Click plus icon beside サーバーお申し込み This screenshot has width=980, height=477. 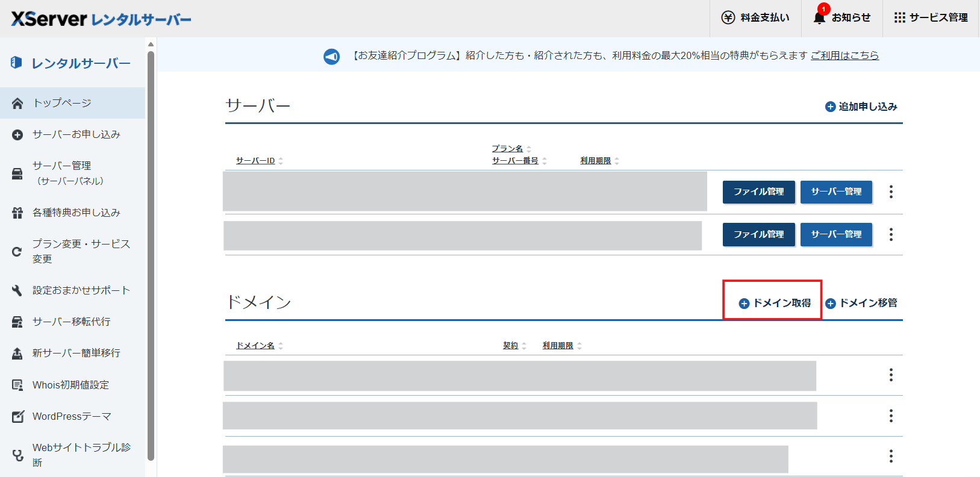click(x=17, y=135)
